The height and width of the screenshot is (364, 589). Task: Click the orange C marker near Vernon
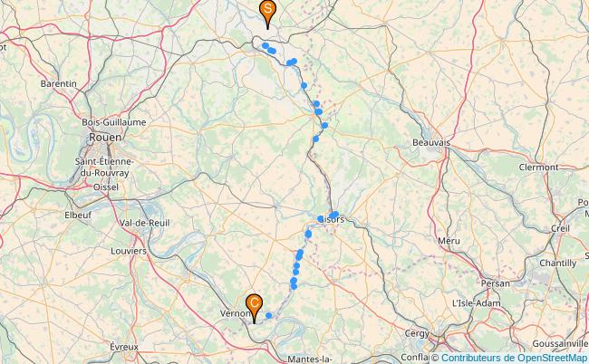[255, 308]
